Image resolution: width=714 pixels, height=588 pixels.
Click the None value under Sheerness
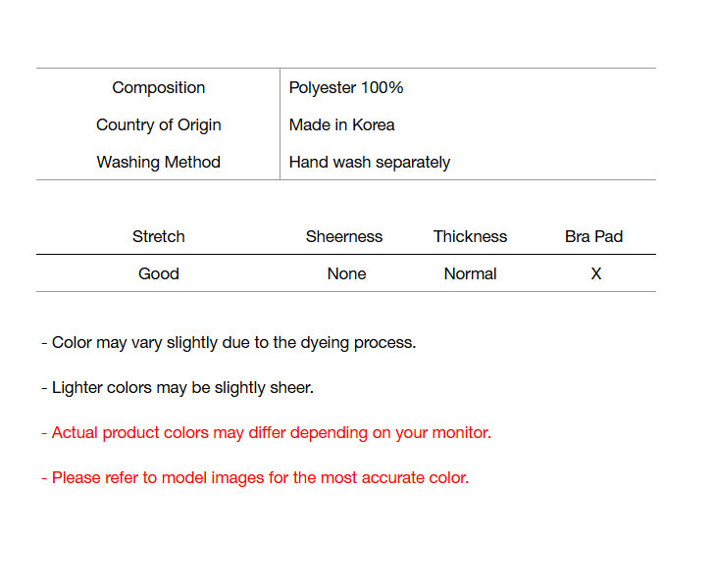point(346,274)
